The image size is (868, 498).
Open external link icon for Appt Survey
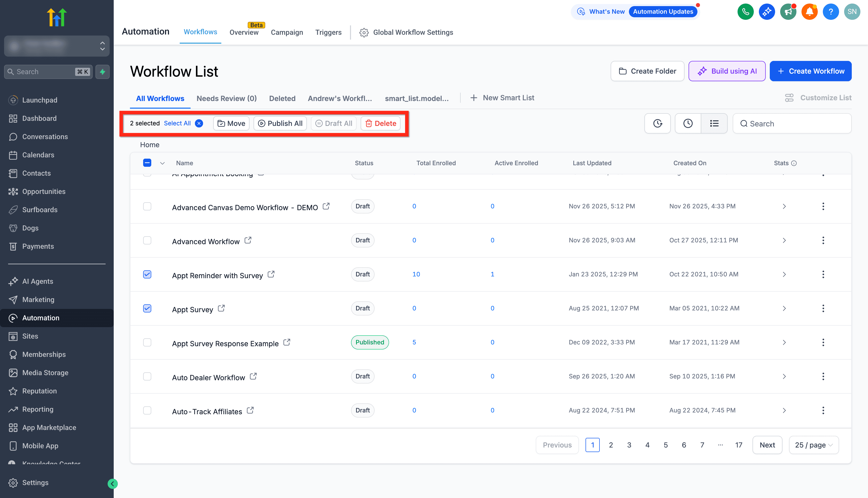click(221, 308)
